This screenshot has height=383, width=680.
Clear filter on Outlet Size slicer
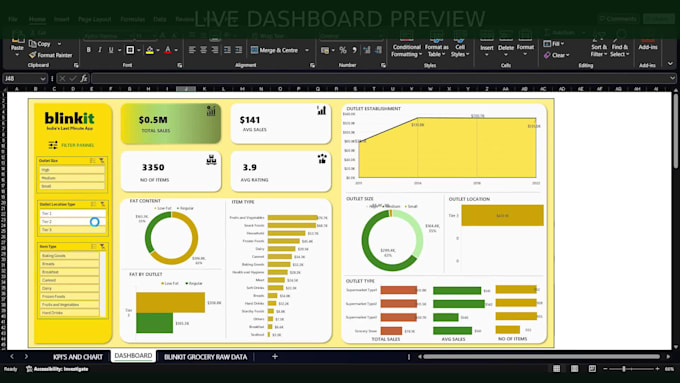[x=102, y=161]
